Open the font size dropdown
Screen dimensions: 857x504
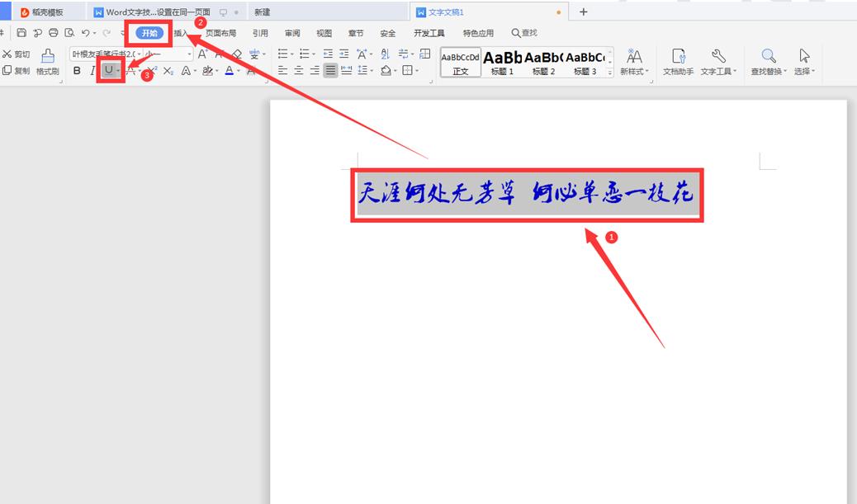pyautogui.click(x=188, y=54)
